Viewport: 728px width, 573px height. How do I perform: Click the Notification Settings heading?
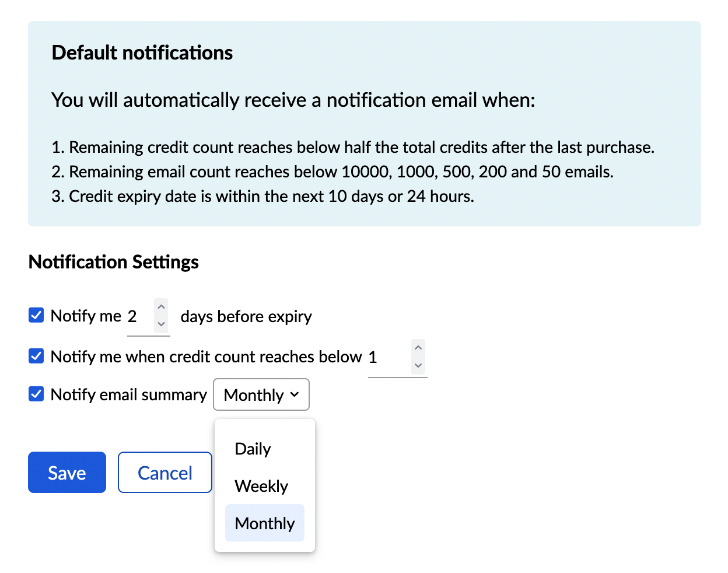coord(114,262)
